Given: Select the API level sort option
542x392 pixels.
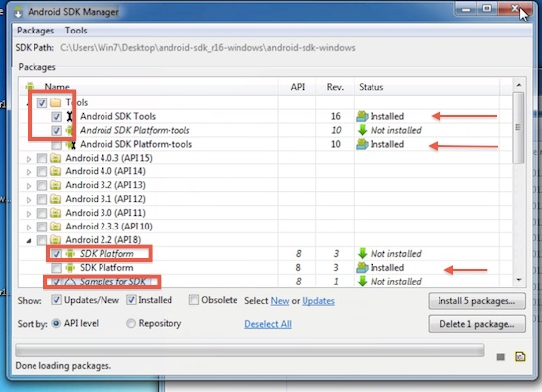Looking at the screenshot, I should 56,324.
